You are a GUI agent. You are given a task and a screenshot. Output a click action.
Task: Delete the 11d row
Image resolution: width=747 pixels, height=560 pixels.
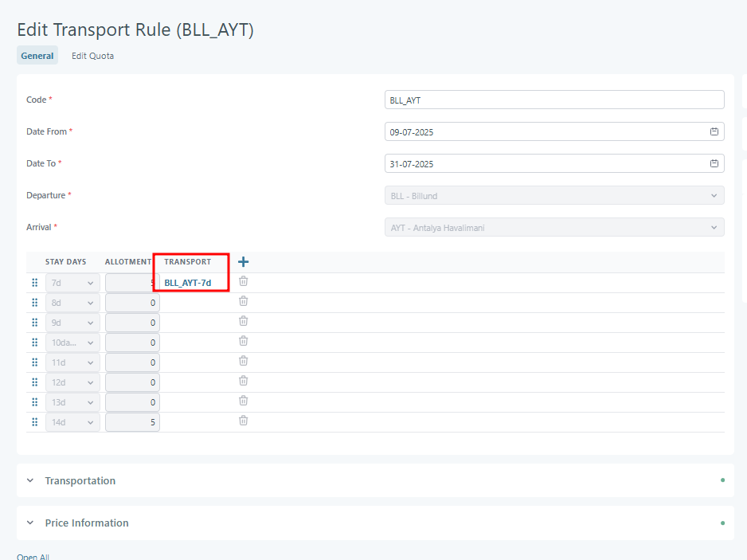[x=244, y=361]
